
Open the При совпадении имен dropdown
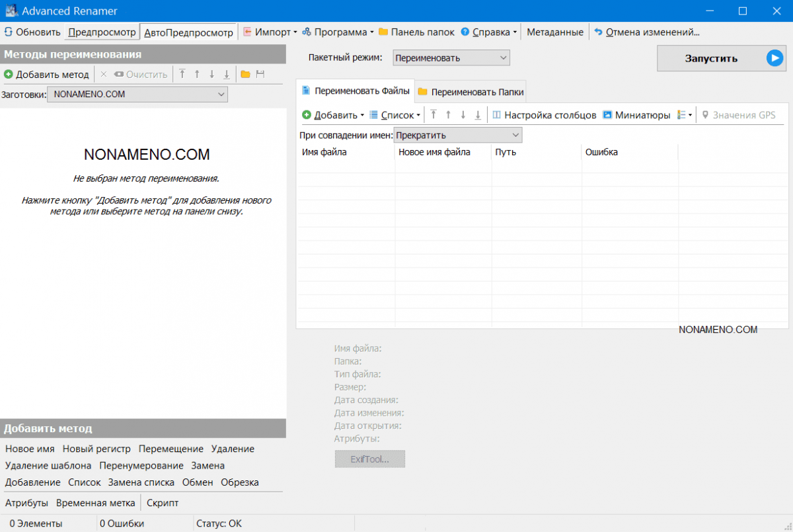pos(458,135)
